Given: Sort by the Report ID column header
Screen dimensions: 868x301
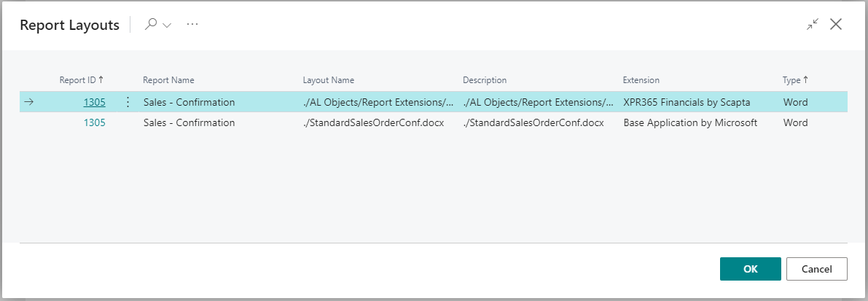Looking at the screenshot, I should tap(81, 80).
